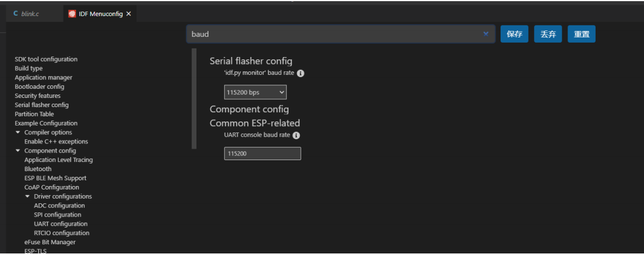Open Partition Table section
644x254 pixels.
tap(35, 114)
